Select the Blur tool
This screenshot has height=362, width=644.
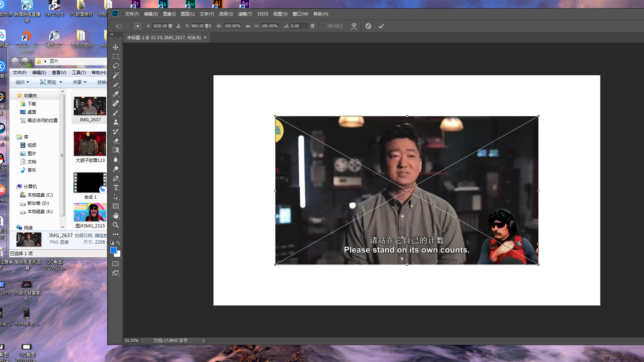point(116,160)
